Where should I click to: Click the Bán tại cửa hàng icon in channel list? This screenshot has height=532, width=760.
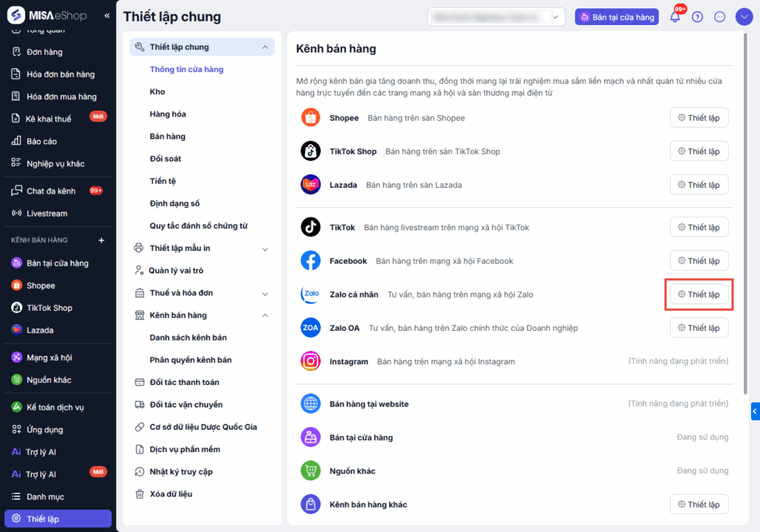(x=310, y=437)
